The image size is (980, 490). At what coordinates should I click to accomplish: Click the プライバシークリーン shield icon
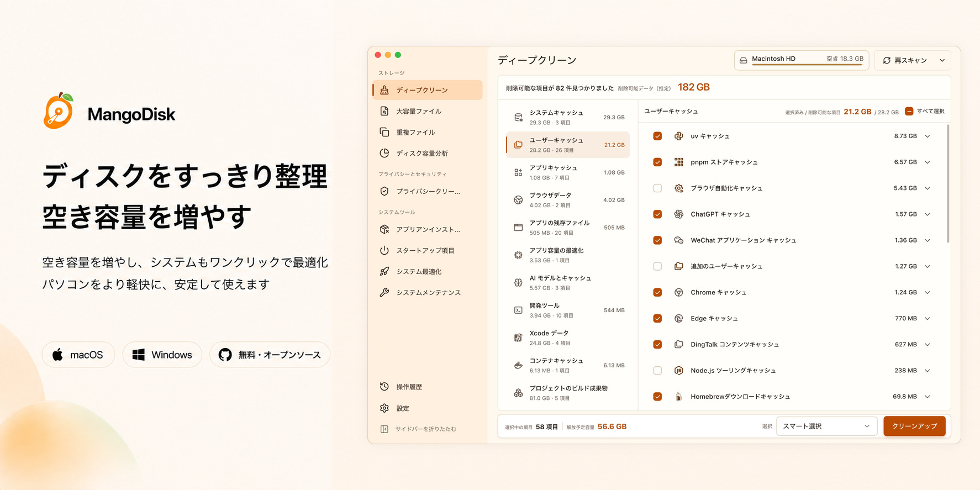384,191
